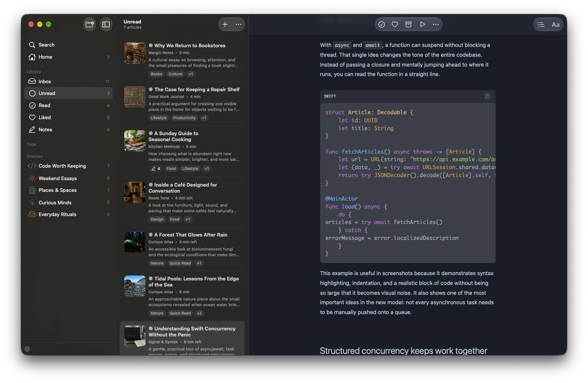Open the Notes section
The width and height of the screenshot is (588, 383).
click(69, 129)
